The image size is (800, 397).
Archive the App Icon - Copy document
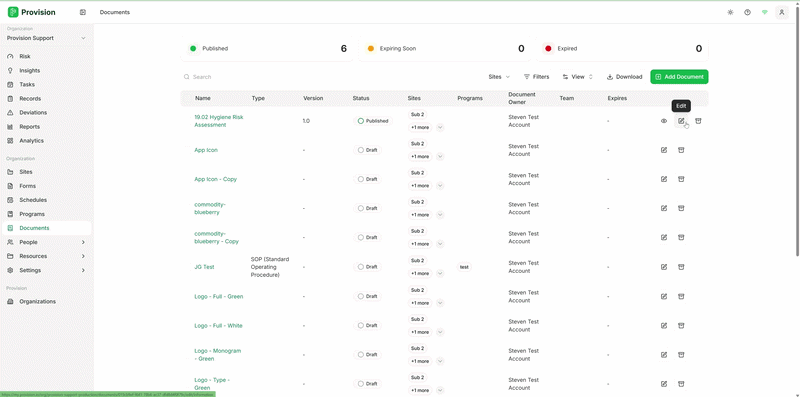coord(681,179)
